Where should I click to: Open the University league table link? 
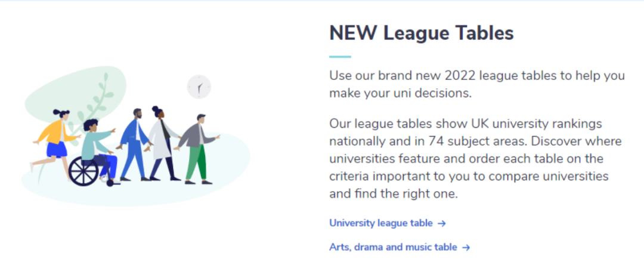(x=380, y=223)
